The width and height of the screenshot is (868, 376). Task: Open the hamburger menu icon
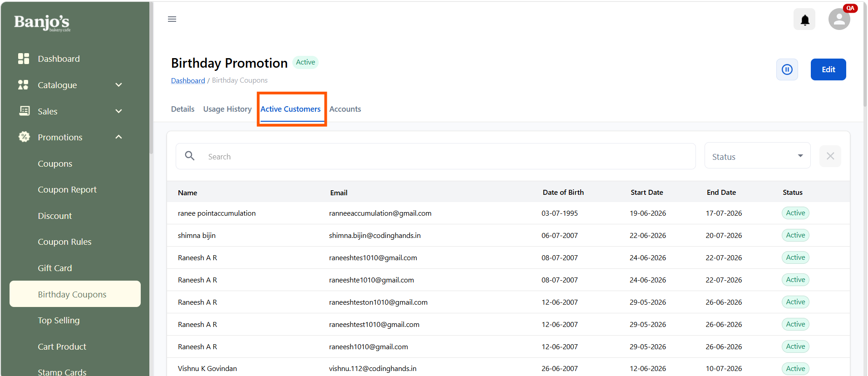[x=172, y=19]
